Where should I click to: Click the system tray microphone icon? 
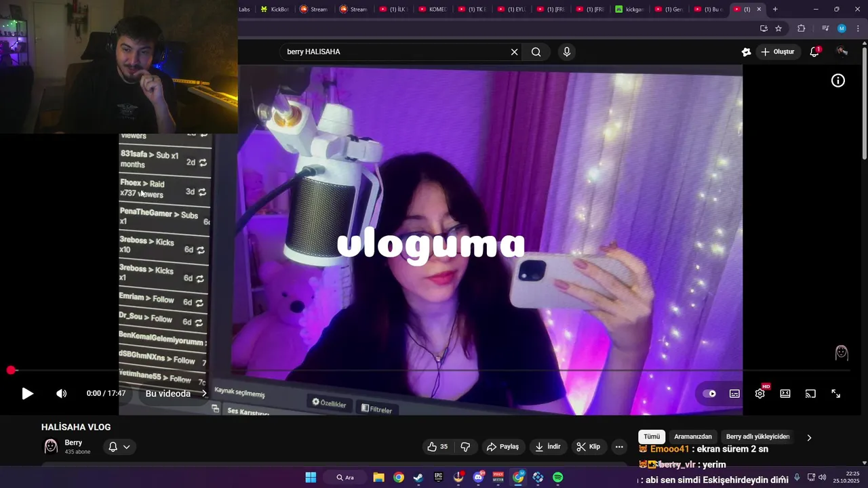click(x=797, y=477)
